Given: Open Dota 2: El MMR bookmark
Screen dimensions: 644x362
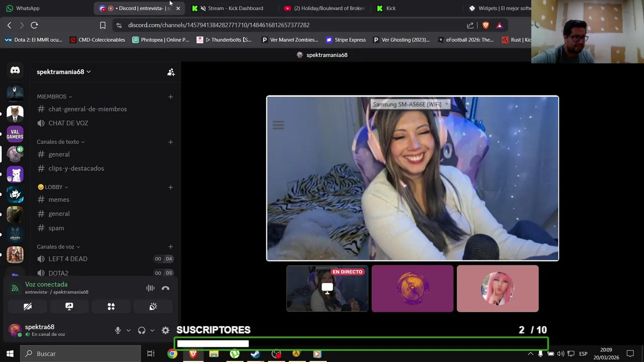Looking at the screenshot, I should 33,40.
